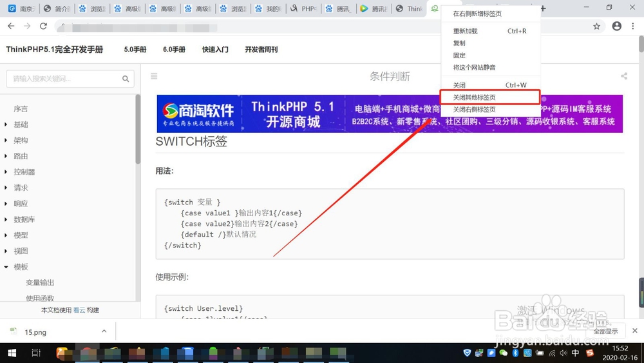Open the download options arrow for 15.png
Image resolution: width=644 pixels, height=363 pixels.
tap(104, 331)
